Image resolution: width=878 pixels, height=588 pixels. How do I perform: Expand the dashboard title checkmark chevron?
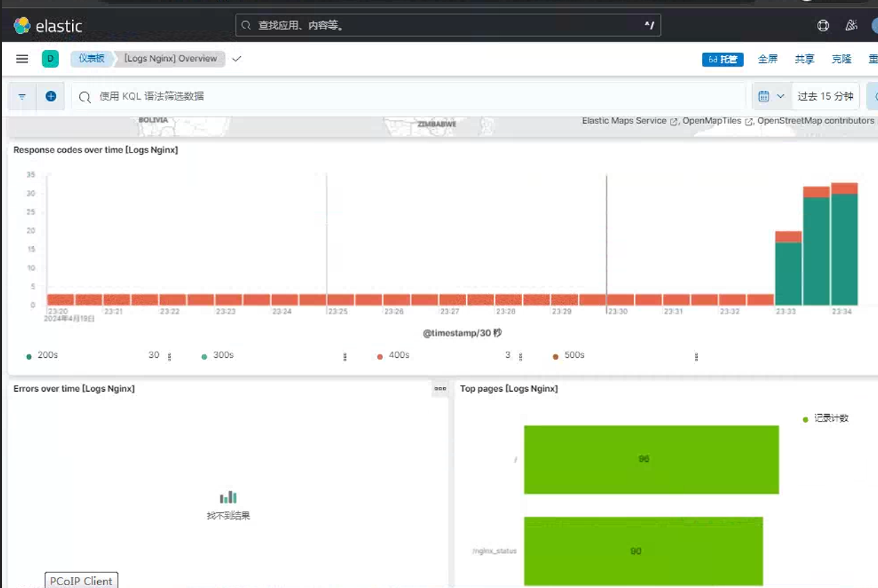(x=236, y=59)
